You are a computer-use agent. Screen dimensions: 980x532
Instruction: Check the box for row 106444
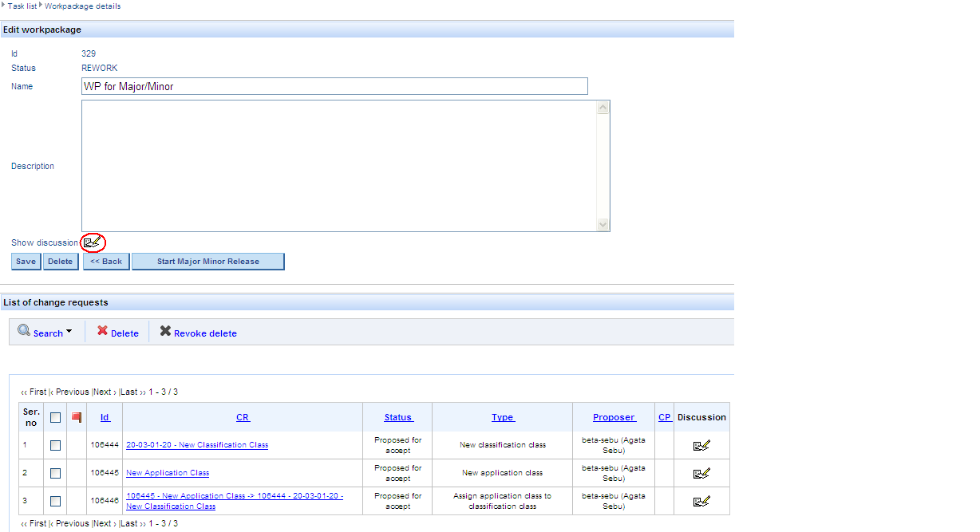(55, 446)
